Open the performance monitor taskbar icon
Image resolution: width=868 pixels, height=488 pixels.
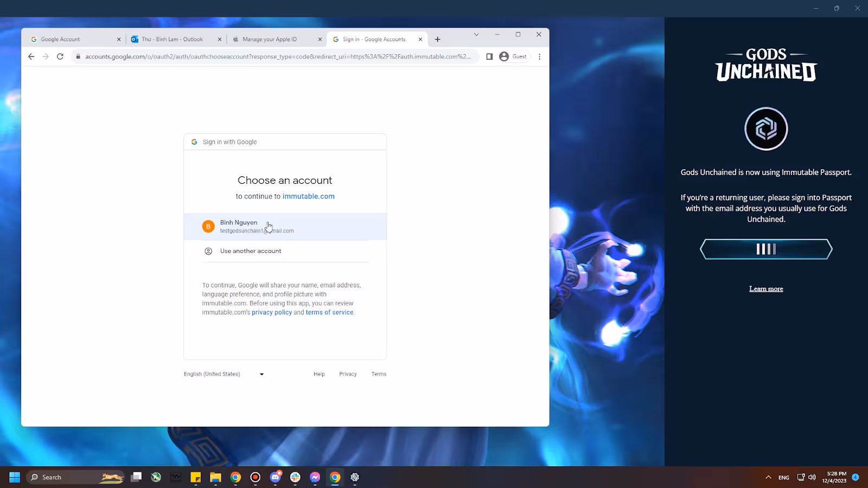176,477
